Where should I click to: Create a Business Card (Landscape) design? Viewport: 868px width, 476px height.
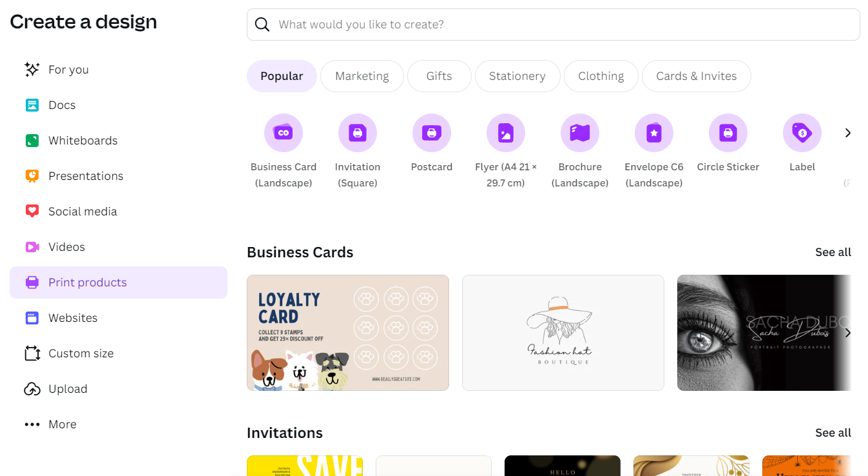click(x=284, y=133)
